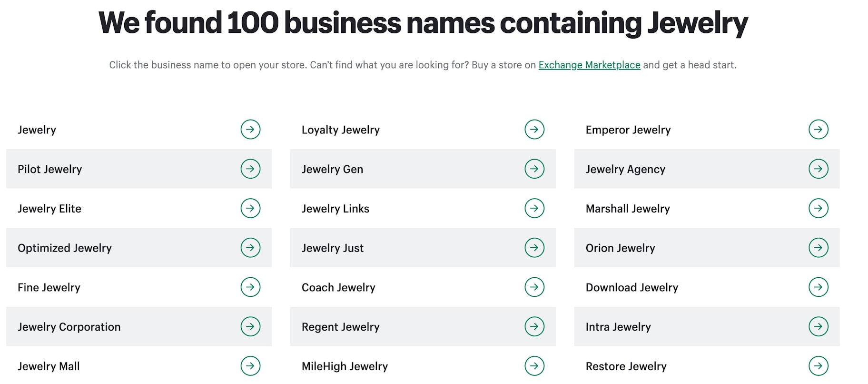
Task: Click the arrow icon next to Jewelry Links
Action: [534, 208]
